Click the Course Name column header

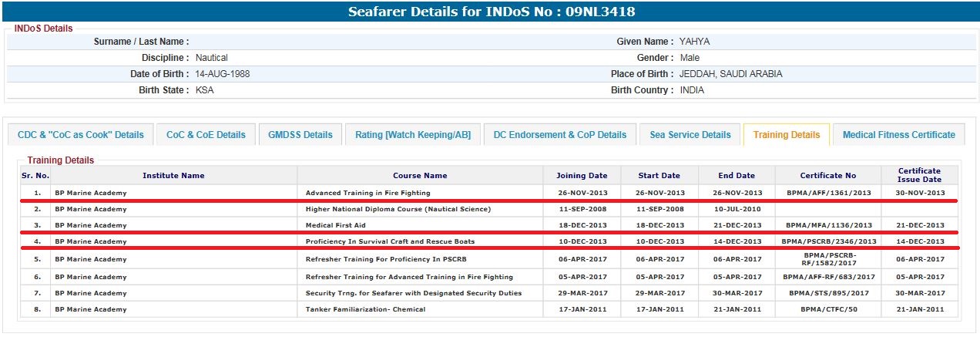420,175
